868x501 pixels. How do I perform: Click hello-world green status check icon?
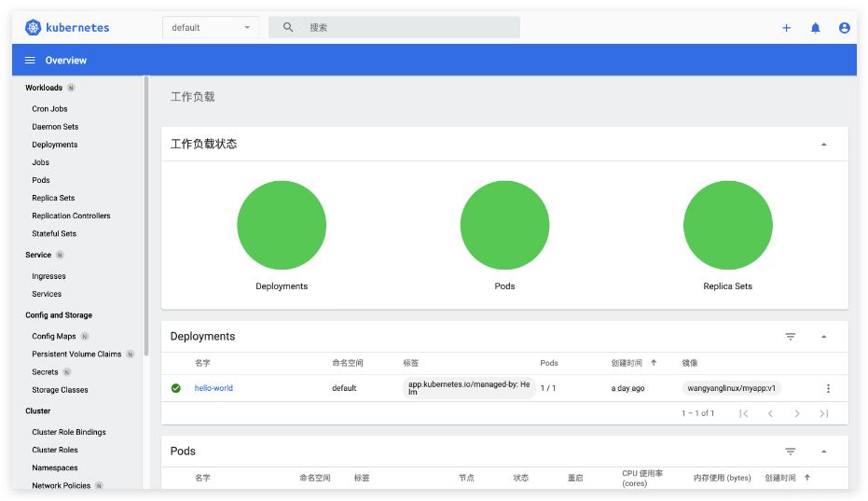tap(176, 388)
